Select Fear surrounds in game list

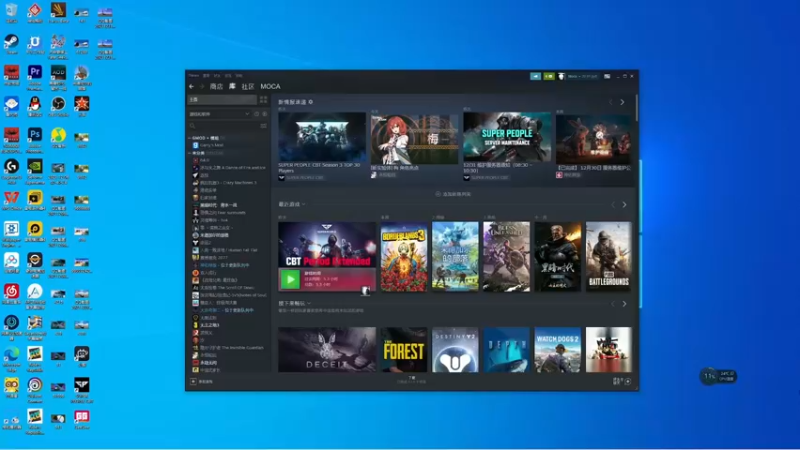tap(219, 213)
